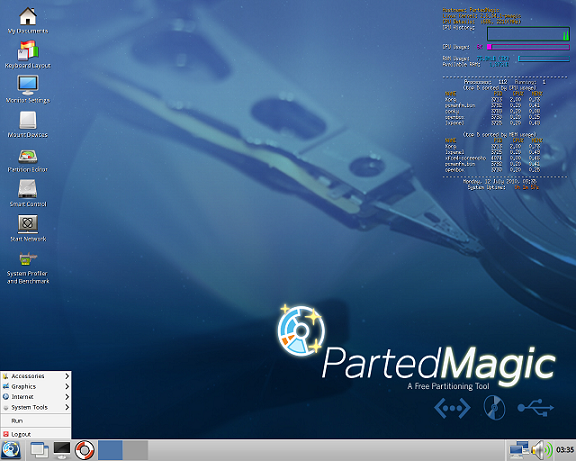This screenshot has width=576, height=461.
Task: Open the terminal from the taskbar
Action: [62, 450]
